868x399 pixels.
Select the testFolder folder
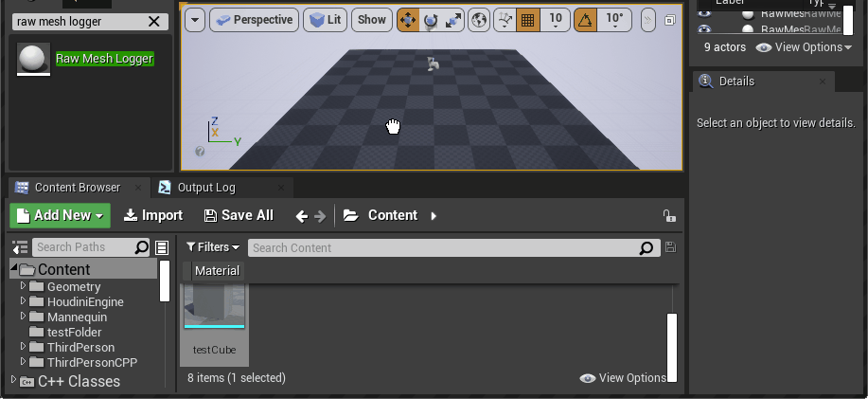tap(74, 332)
